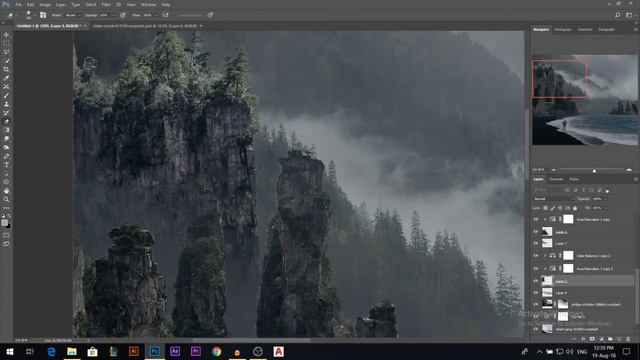Select the Gradient tool
This screenshot has height=360, width=640.
pyautogui.click(x=6, y=130)
